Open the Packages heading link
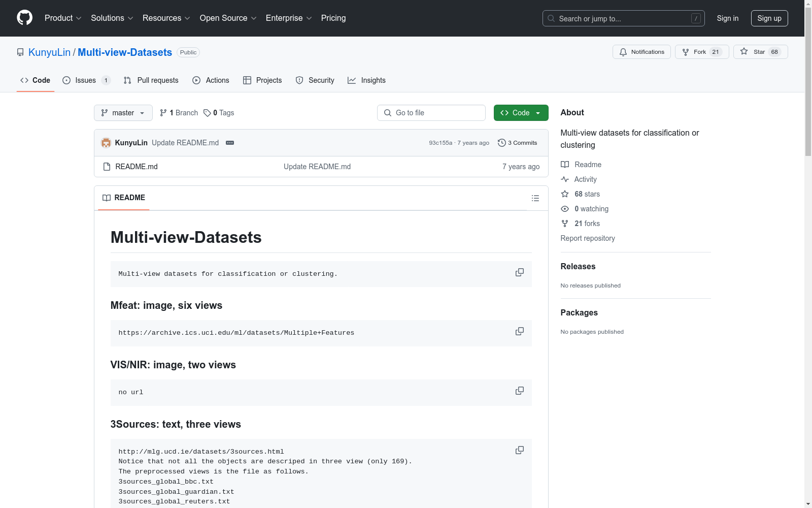 pyautogui.click(x=579, y=312)
